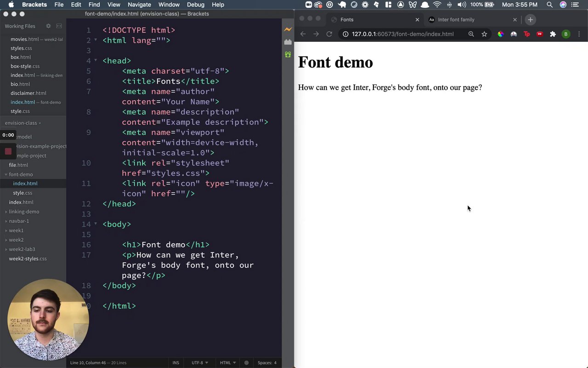Toggle INS insert/overwrite mode in status bar
The height and width of the screenshot is (368, 588).
tap(175, 362)
